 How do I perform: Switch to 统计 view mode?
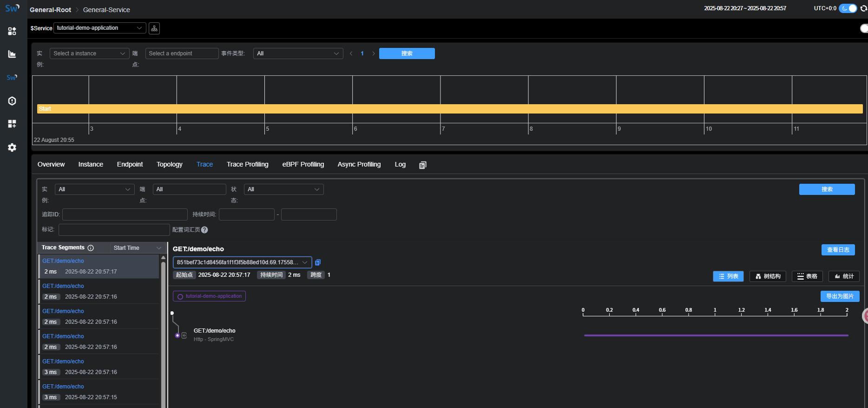click(x=844, y=276)
